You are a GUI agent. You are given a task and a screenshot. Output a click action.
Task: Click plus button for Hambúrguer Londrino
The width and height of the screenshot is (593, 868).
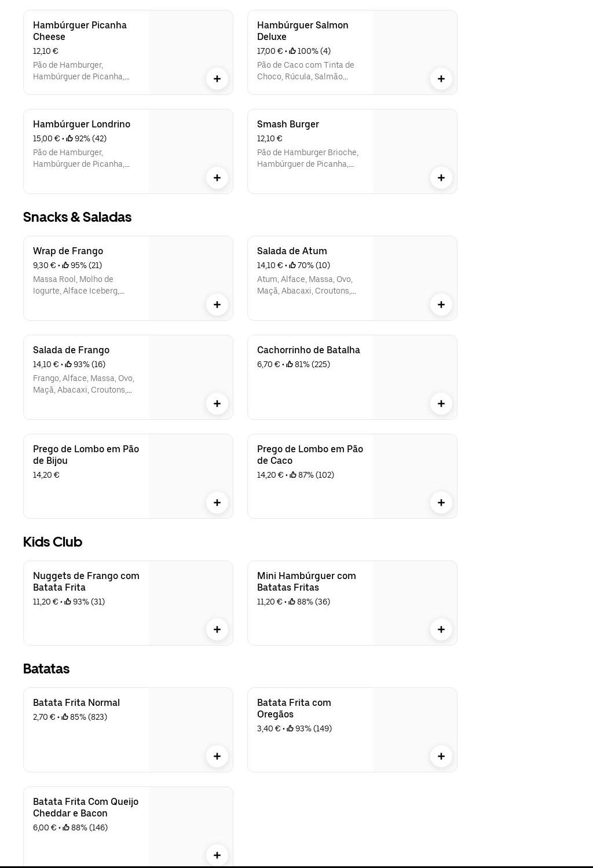point(217,178)
